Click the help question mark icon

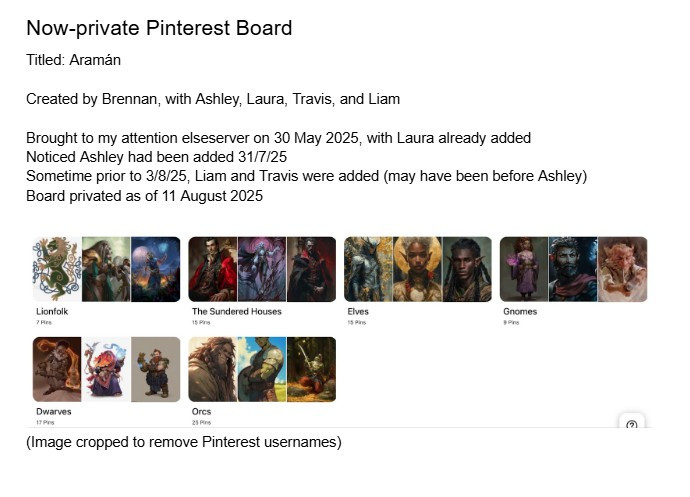pos(632,424)
